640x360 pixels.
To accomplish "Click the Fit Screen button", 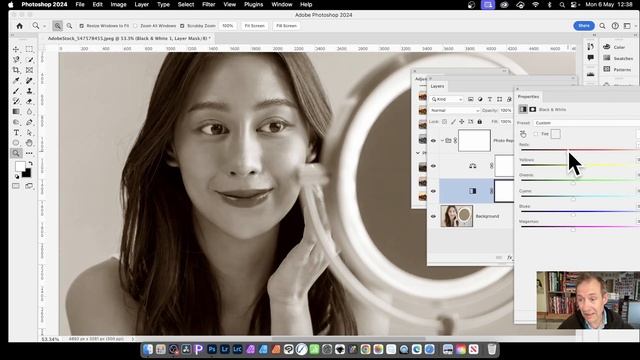I will tap(254, 26).
